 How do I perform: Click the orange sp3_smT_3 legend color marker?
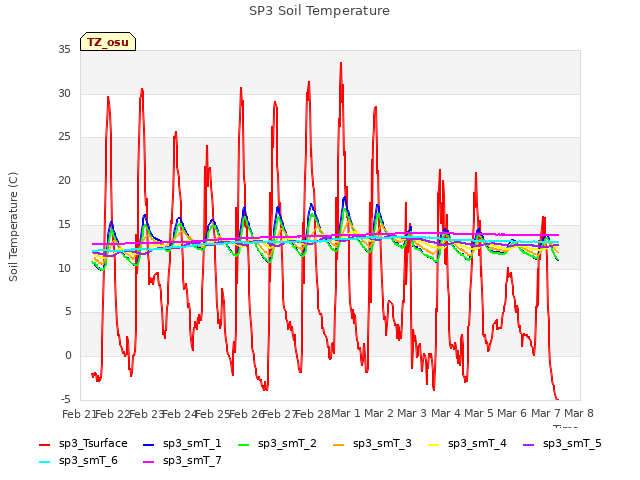click(x=339, y=444)
